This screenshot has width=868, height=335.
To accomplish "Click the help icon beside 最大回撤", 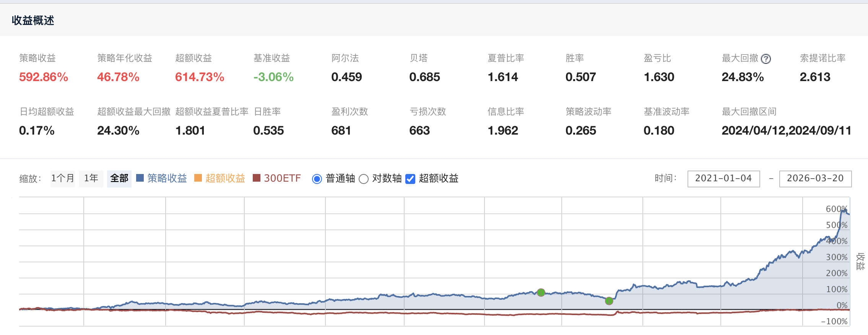I will click(x=766, y=59).
